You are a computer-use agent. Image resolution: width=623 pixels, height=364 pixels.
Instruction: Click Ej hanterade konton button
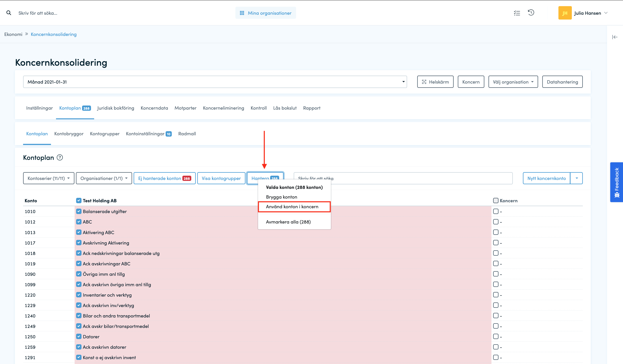[x=164, y=178]
